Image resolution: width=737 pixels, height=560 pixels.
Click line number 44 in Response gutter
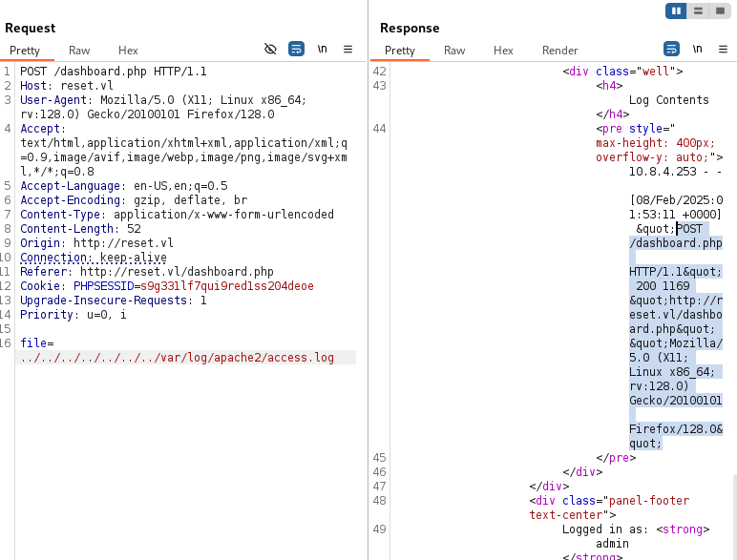pos(379,129)
